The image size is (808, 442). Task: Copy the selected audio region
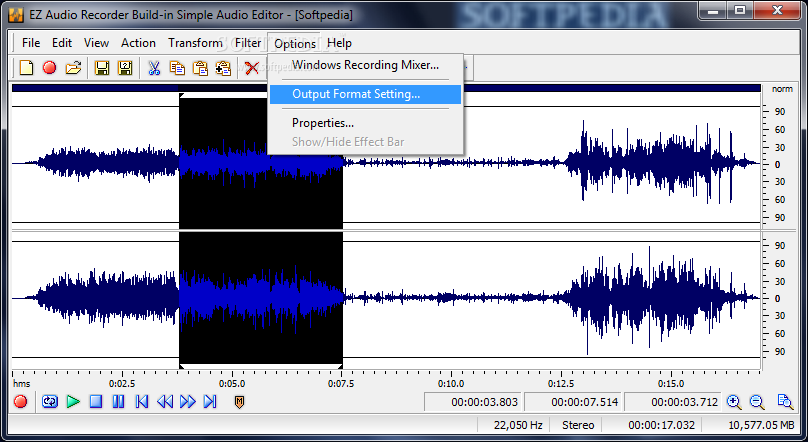tap(177, 67)
